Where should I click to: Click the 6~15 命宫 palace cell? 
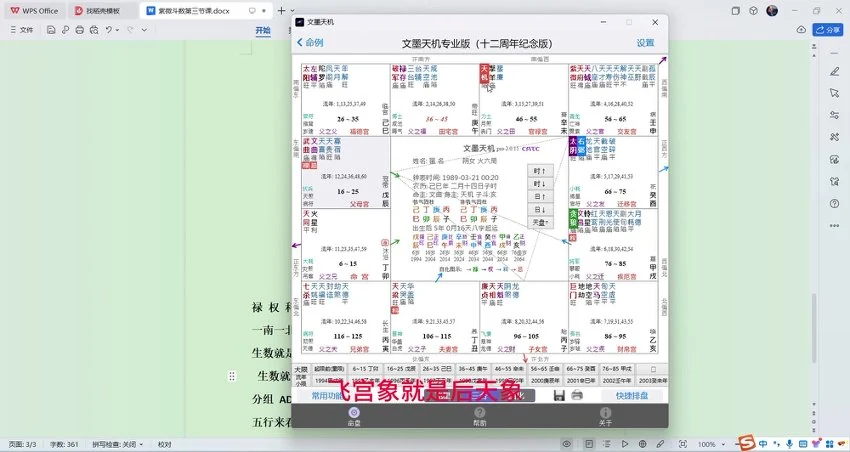click(x=346, y=244)
